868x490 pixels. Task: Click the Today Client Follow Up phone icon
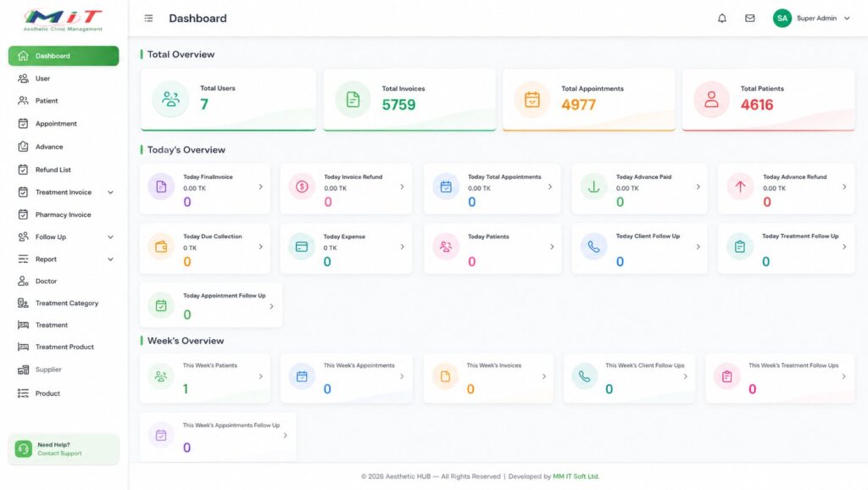tap(593, 247)
